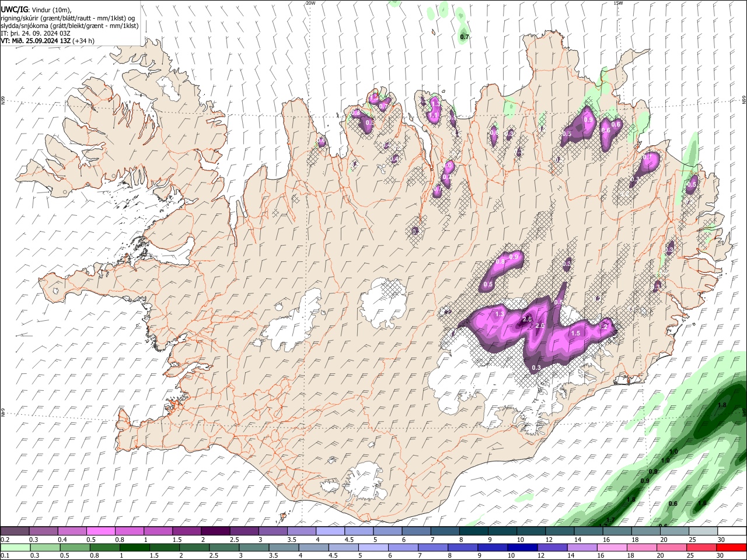Select the pink rain swatch 16 to 18
The image size is (747, 560).
coord(611,547)
